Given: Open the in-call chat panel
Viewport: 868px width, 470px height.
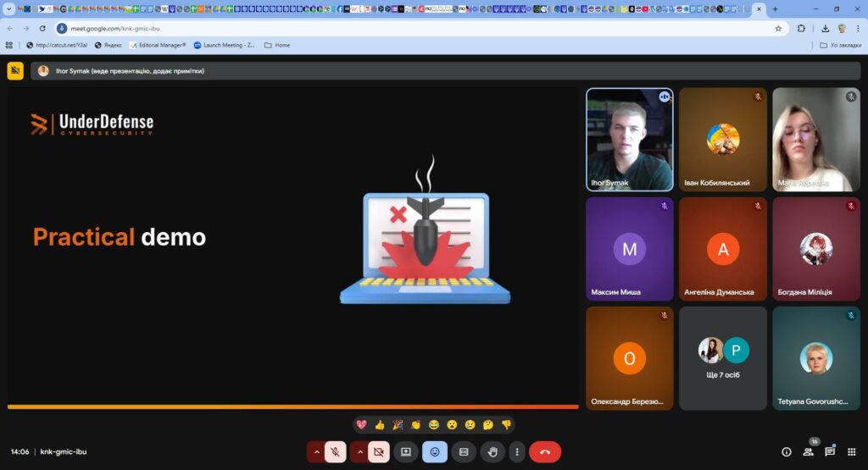Looking at the screenshot, I should coord(830,452).
